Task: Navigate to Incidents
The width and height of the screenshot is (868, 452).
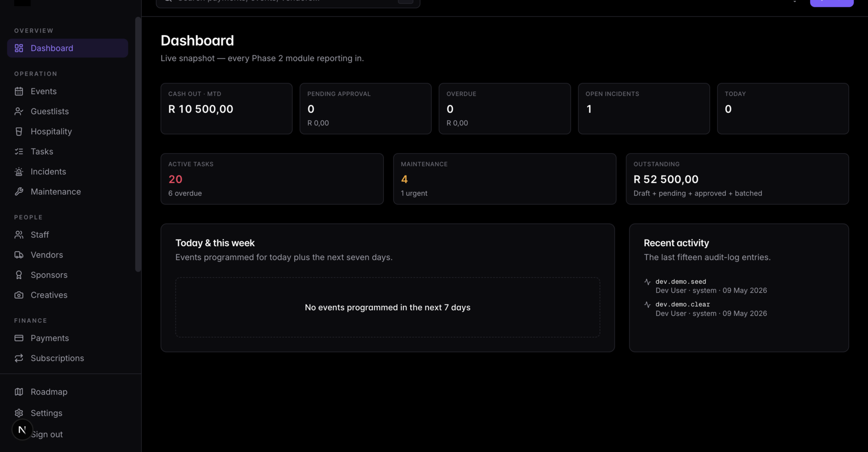Action: pyautogui.click(x=68, y=172)
